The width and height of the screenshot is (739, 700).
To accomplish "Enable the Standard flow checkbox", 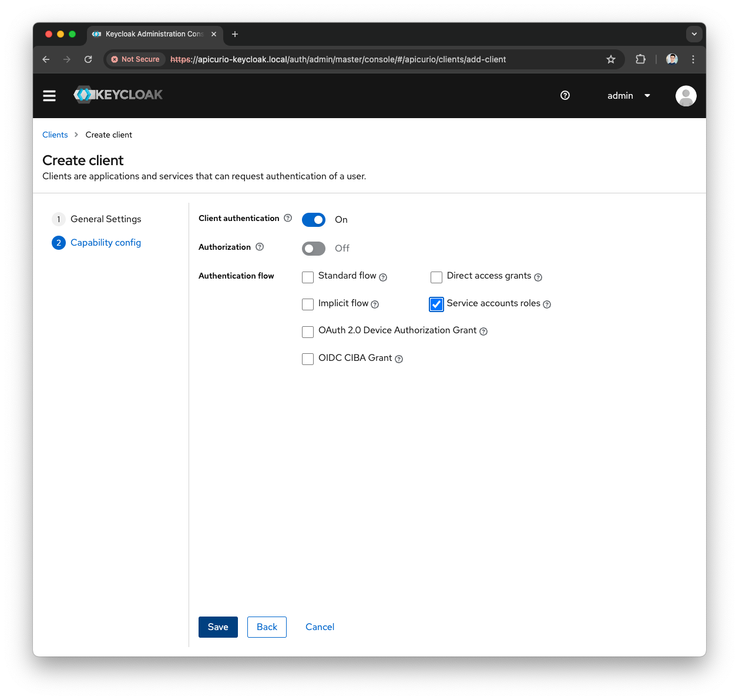I will pyautogui.click(x=308, y=277).
